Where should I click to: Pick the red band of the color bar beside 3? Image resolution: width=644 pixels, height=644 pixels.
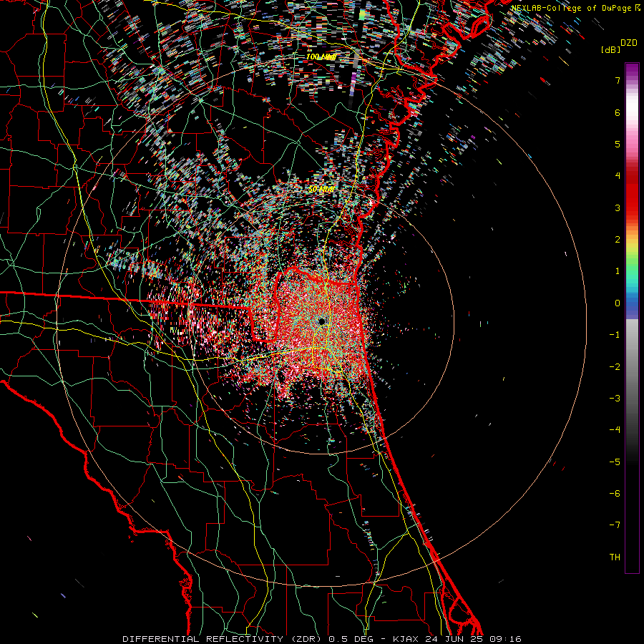click(x=632, y=208)
